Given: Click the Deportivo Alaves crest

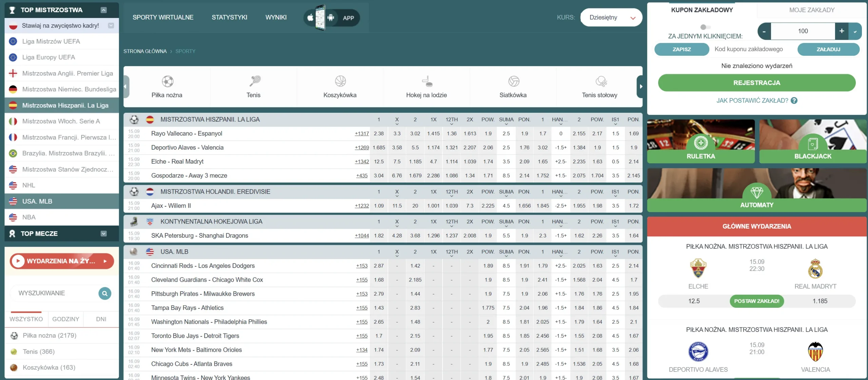Looking at the screenshot, I should pos(698,352).
